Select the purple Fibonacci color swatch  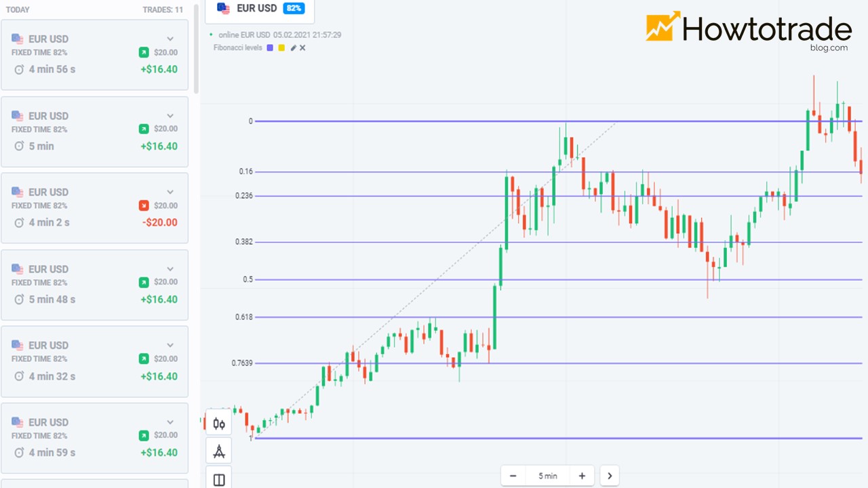click(271, 48)
